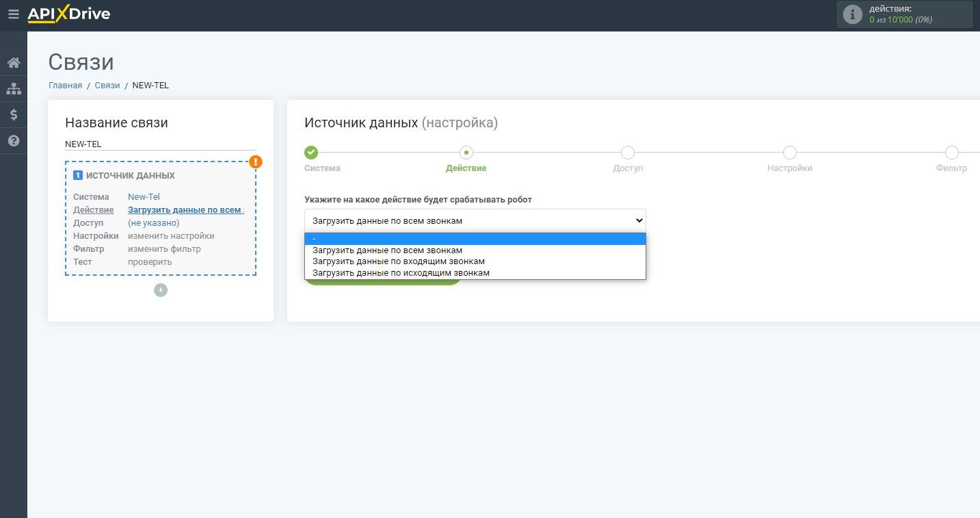Screen dimensions: 980x518
Task: Click the Главная breadcrumb link
Action: tap(65, 86)
